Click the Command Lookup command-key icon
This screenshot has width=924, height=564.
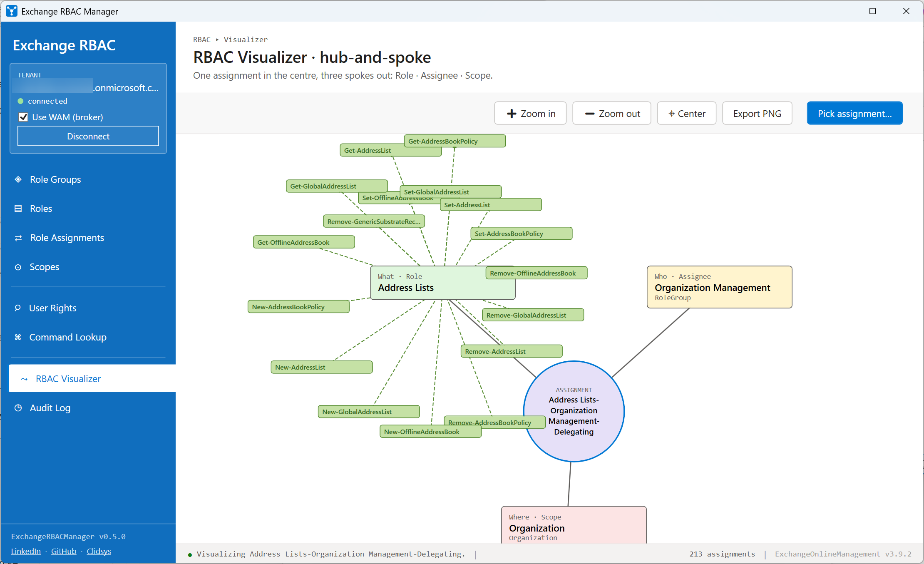tap(18, 337)
